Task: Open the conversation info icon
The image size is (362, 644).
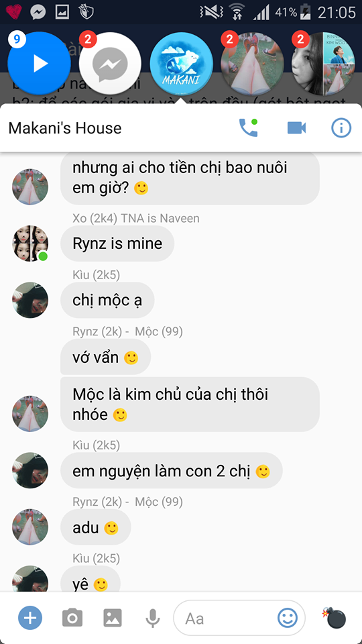Action: [x=341, y=128]
